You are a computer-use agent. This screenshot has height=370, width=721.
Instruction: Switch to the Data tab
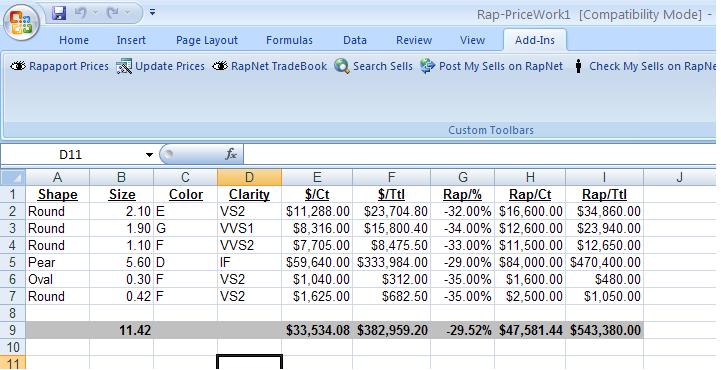click(x=355, y=40)
